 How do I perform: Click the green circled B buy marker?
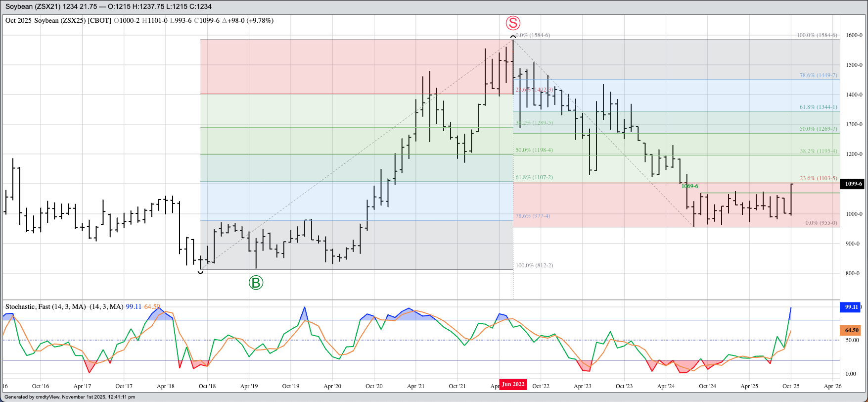(256, 283)
